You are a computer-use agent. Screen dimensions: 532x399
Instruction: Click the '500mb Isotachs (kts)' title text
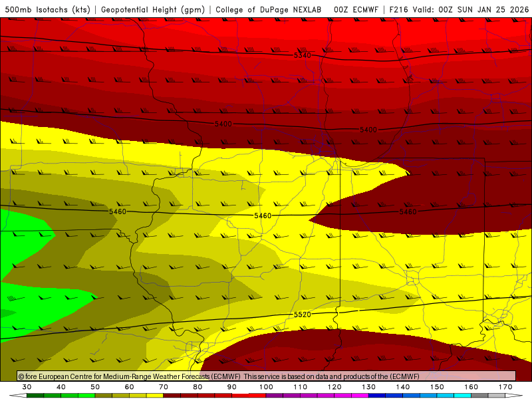[48, 9]
